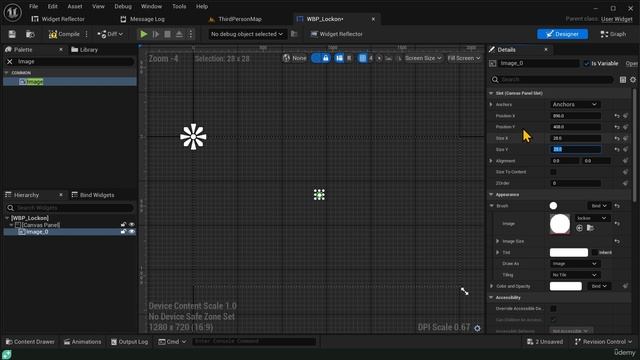Click Unreal Engine logo icon

(x=13, y=12)
